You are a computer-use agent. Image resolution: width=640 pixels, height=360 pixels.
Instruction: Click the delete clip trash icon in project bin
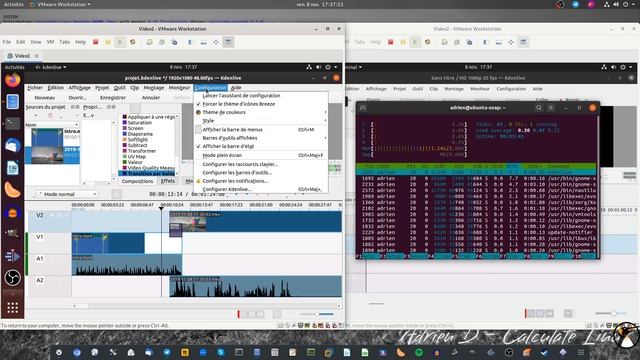click(x=50, y=116)
